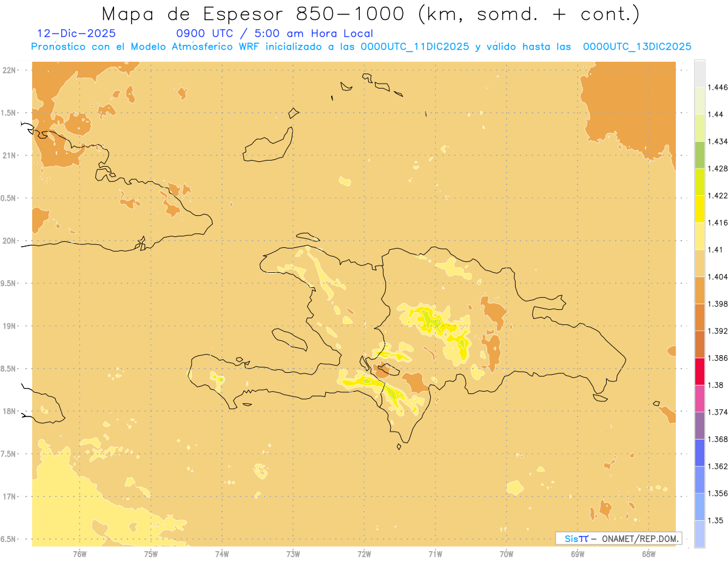The width and height of the screenshot is (728, 562).
Task: Click the '71W' longitude label
Action: point(435,554)
